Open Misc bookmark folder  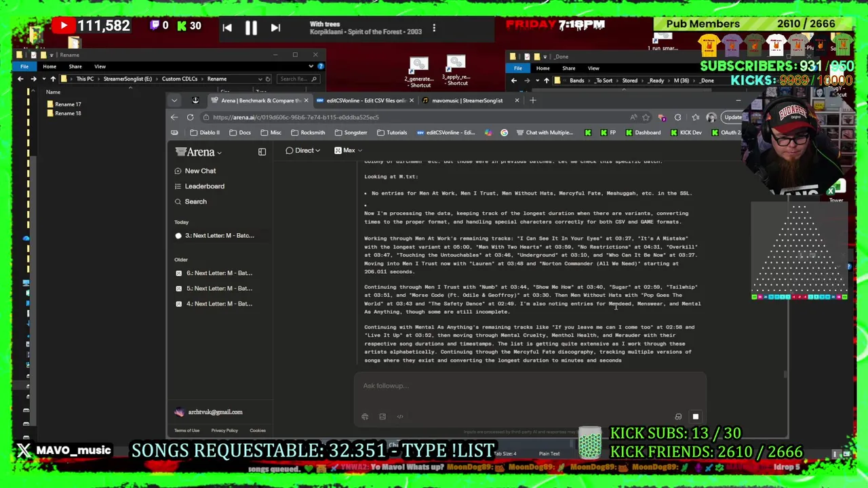(x=271, y=133)
